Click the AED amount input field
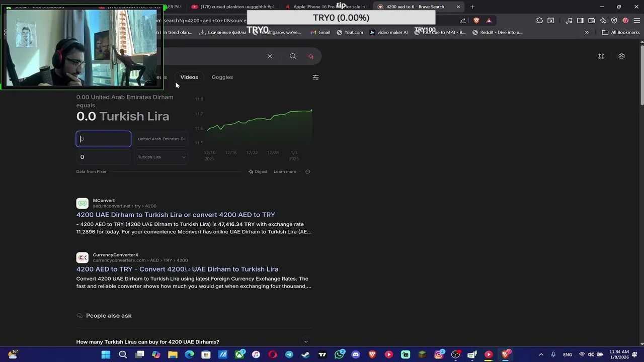 click(104, 139)
